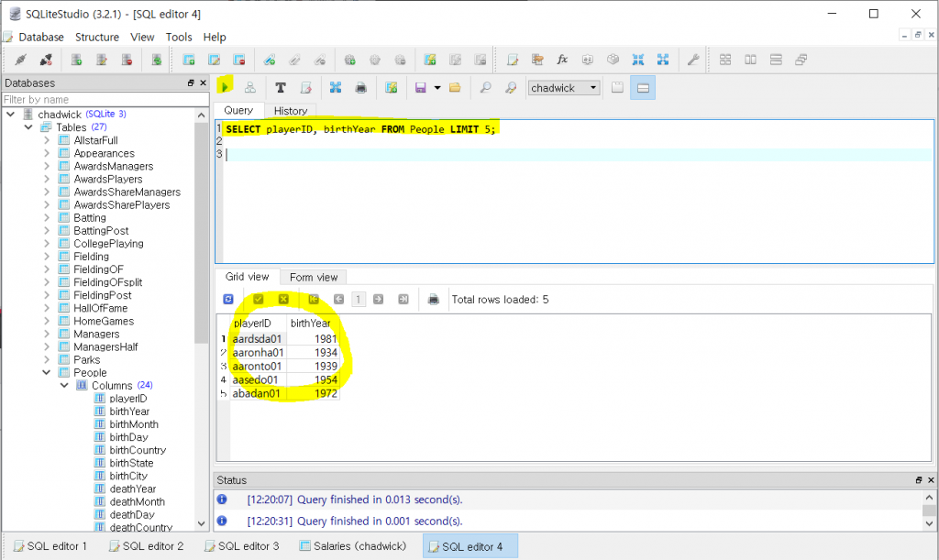Select the aaronha01 cell in results
The height and width of the screenshot is (560, 939).
pyautogui.click(x=258, y=352)
